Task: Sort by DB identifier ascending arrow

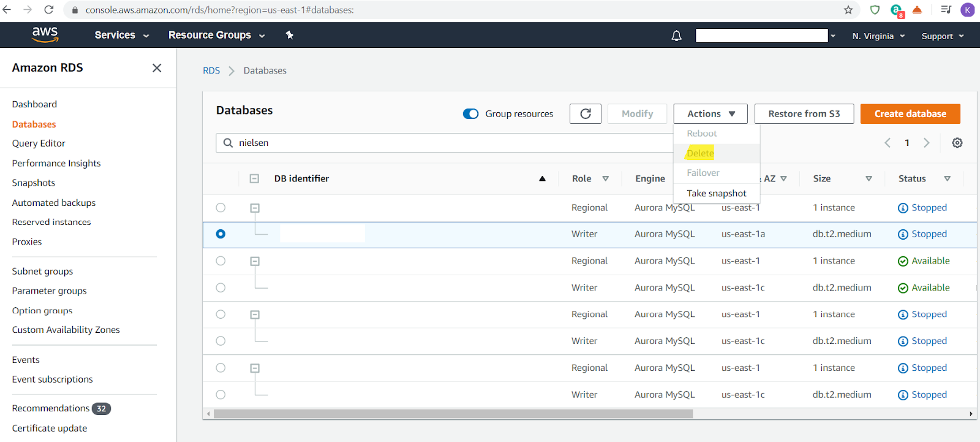Action: pyautogui.click(x=542, y=179)
